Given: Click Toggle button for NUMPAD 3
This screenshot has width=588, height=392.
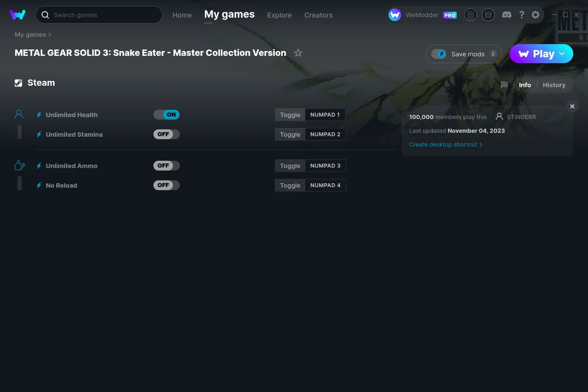Looking at the screenshot, I should tap(290, 166).
